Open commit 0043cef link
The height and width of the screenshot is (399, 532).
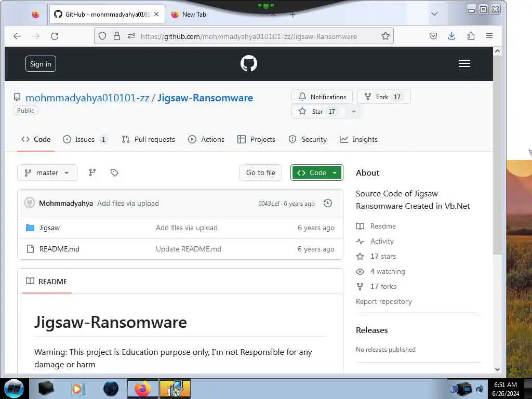tap(269, 204)
